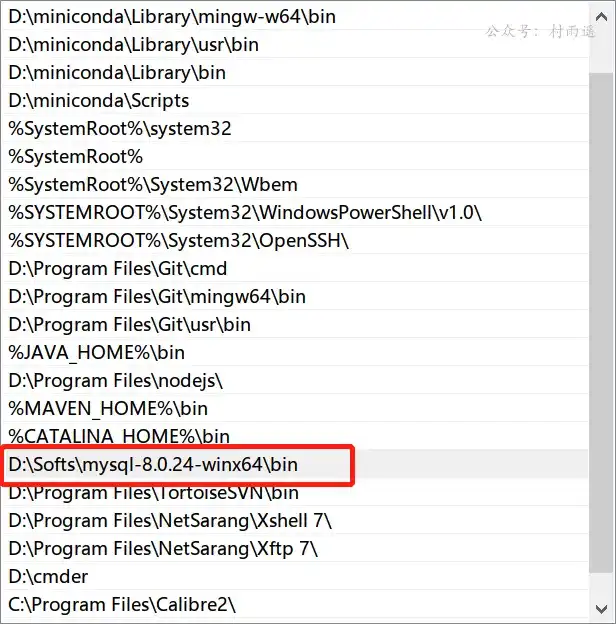
Task: Select the C:\Program Files\Calibre2\ entry
Action: pos(296,604)
